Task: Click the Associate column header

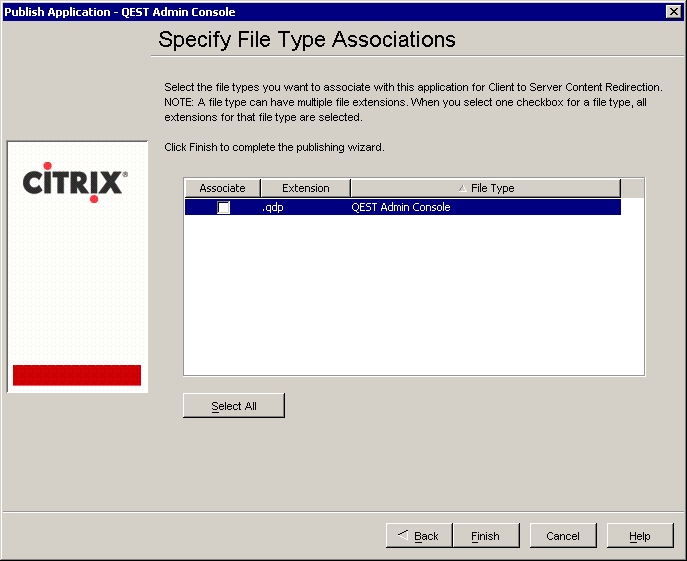Action: pyautogui.click(x=222, y=188)
